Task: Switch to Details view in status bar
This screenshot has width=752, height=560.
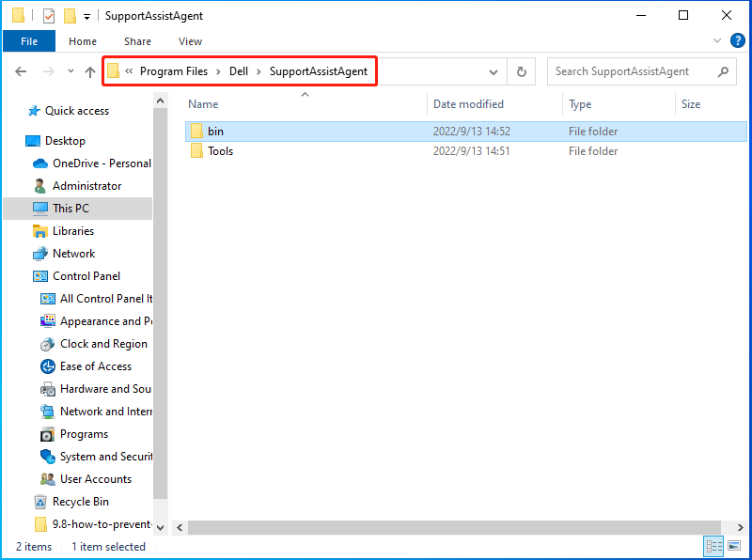Action: click(713, 546)
